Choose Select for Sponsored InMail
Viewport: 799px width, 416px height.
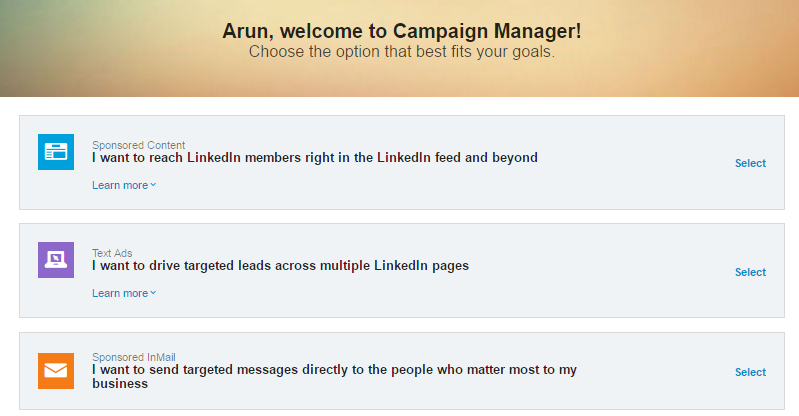click(x=750, y=372)
